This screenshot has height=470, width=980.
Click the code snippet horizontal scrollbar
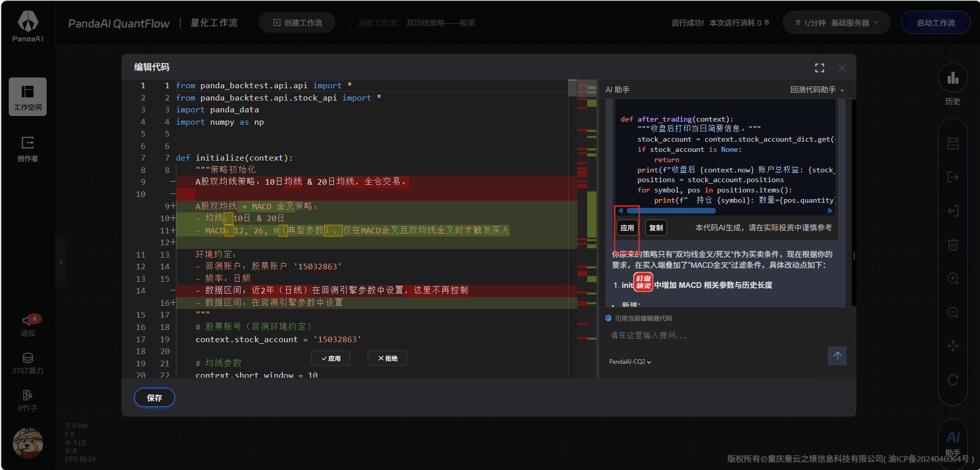(x=670, y=211)
